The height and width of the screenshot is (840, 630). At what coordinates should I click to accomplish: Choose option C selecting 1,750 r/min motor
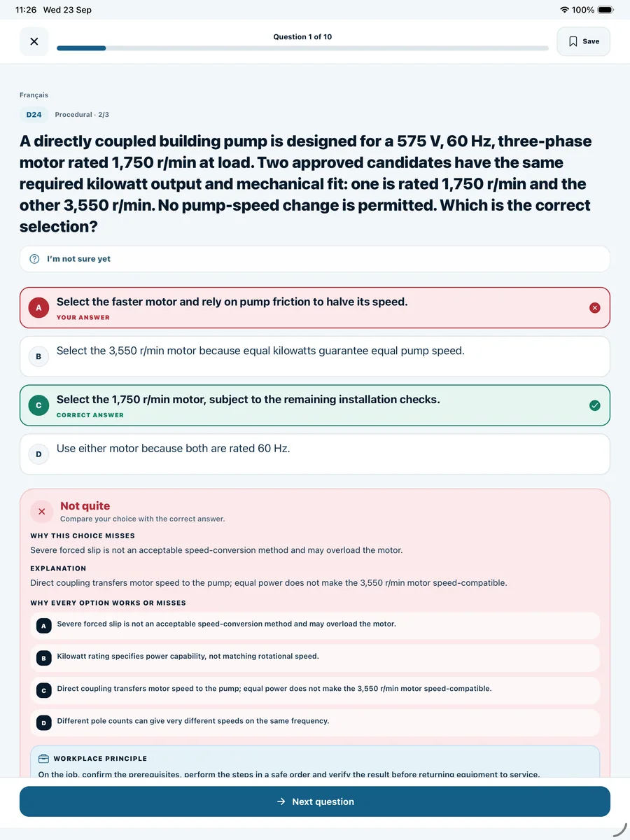[x=315, y=405]
